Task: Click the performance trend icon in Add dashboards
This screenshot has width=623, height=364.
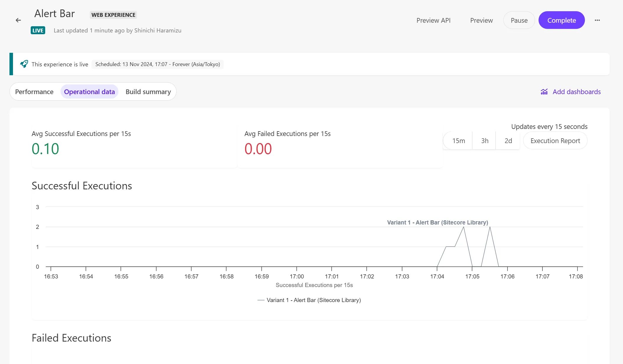Action: click(x=544, y=91)
